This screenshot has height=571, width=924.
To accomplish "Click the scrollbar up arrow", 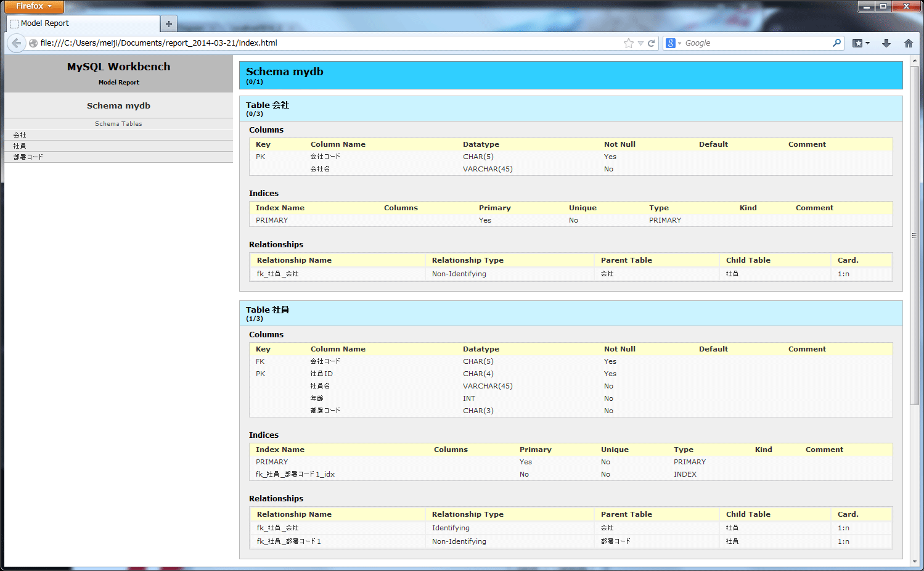I will [914, 60].
